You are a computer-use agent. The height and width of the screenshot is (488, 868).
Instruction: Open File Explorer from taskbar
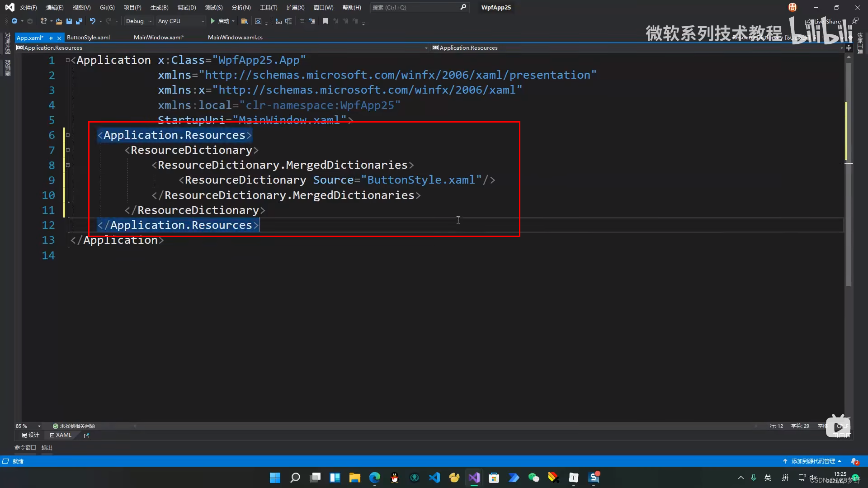point(355,478)
